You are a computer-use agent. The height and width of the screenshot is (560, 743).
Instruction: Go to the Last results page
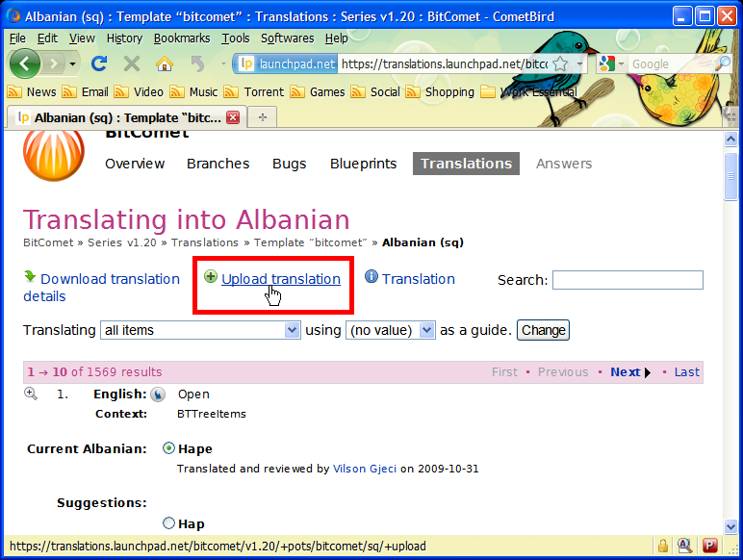click(x=686, y=372)
